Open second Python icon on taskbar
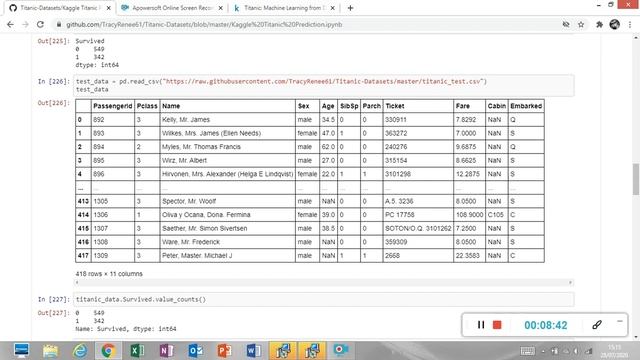The image size is (640, 360). coord(312,351)
